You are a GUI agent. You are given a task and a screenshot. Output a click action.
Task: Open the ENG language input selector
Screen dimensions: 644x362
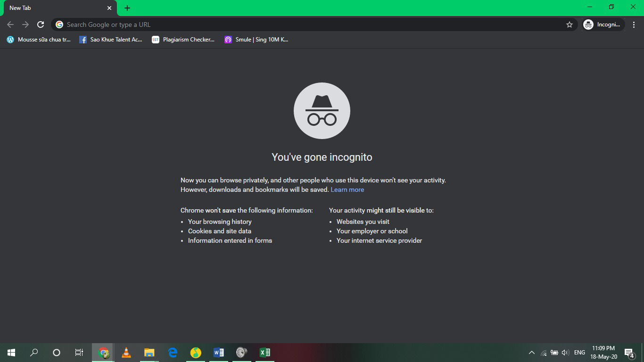tap(579, 353)
